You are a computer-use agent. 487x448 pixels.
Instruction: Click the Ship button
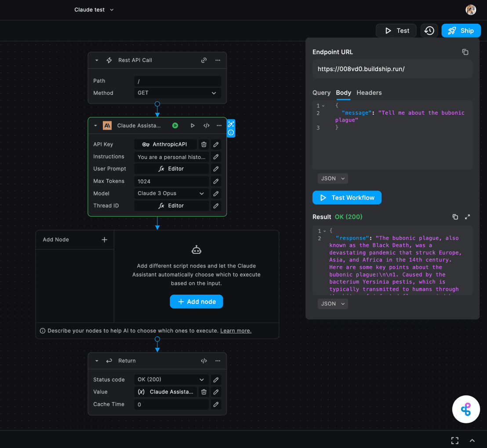point(461,31)
